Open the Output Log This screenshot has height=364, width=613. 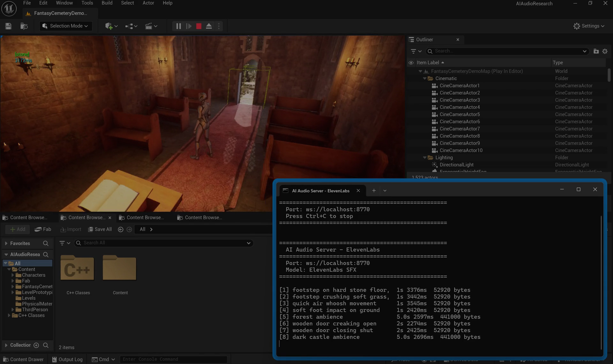tap(67, 360)
